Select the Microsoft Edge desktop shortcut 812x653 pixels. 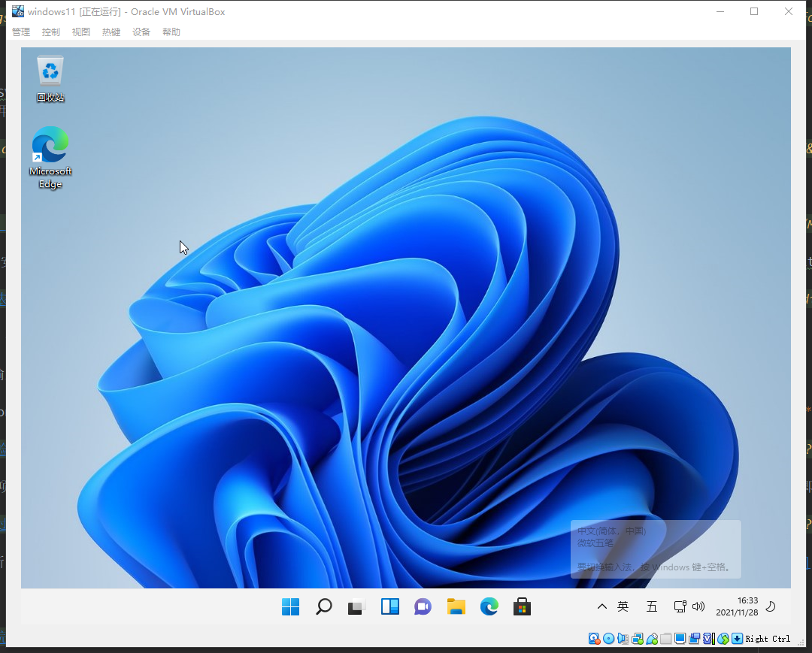tap(50, 158)
